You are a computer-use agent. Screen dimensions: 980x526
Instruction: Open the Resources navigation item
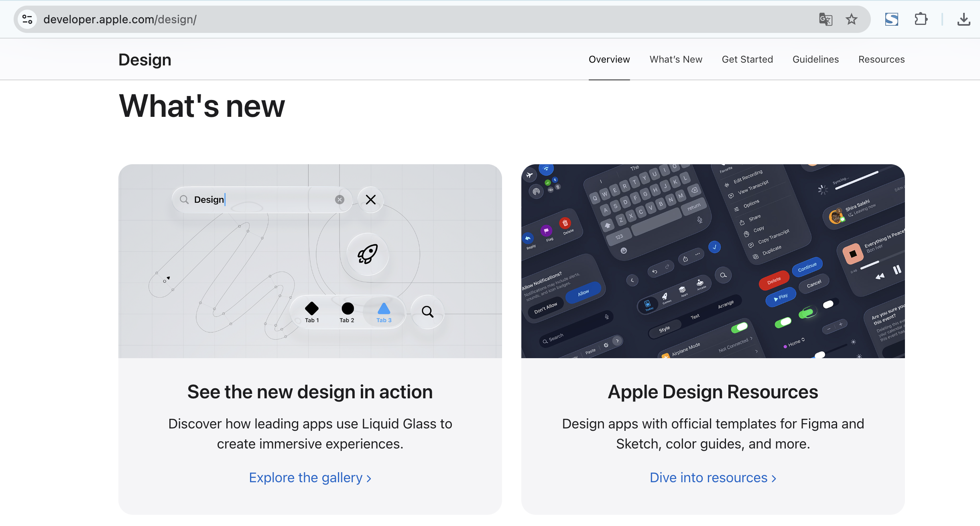coord(881,59)
